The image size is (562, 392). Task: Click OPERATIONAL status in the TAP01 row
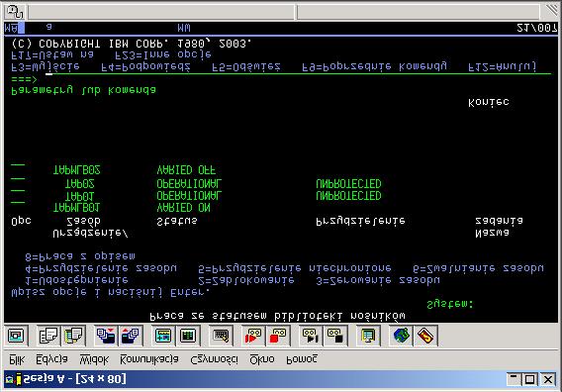(x=189, y=196)
